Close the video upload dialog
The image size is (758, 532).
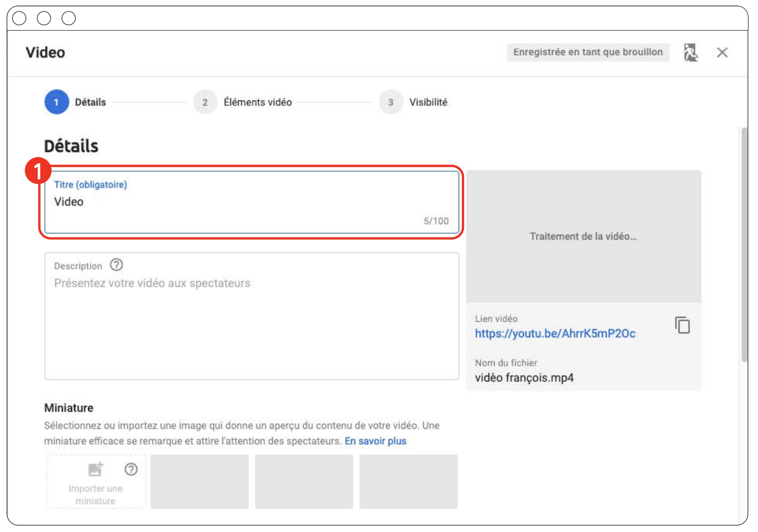tap(722, 53)
